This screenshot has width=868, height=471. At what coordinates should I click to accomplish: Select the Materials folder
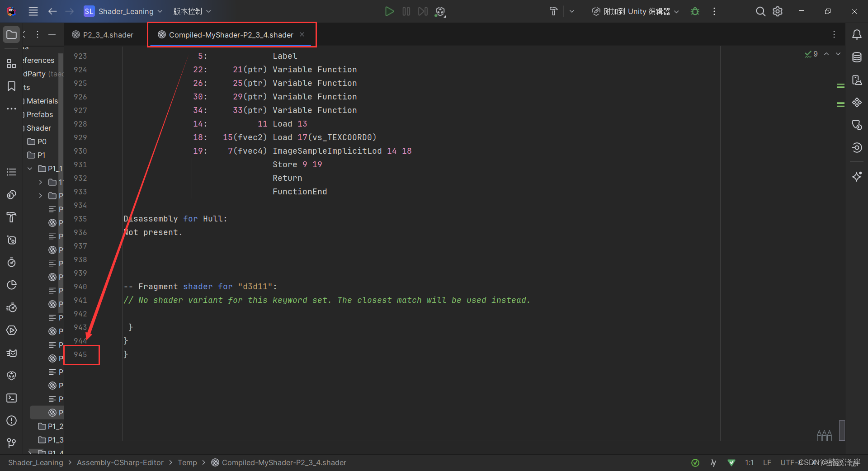pyautogui.click(x=42, y=101)
